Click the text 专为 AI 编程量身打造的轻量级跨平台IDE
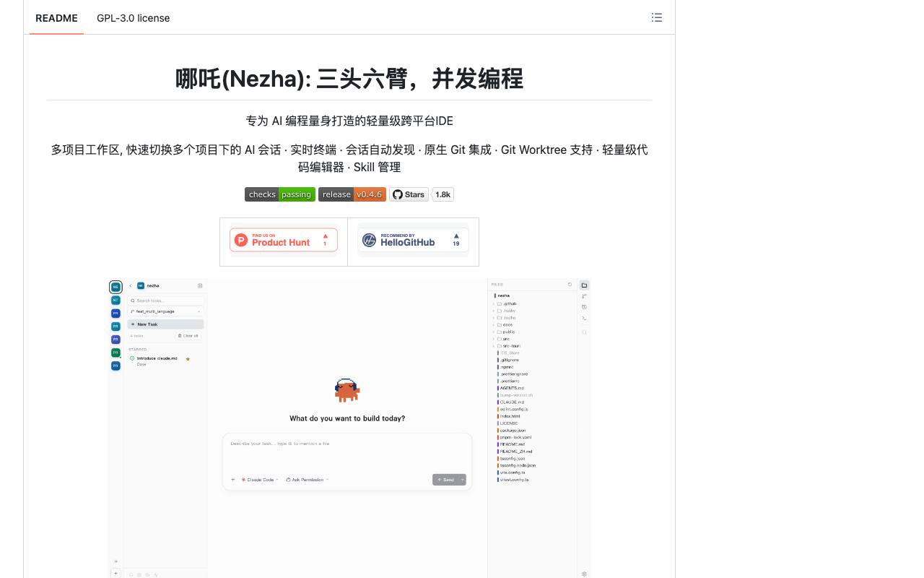924x578 pixels. (x=349, y=121)
